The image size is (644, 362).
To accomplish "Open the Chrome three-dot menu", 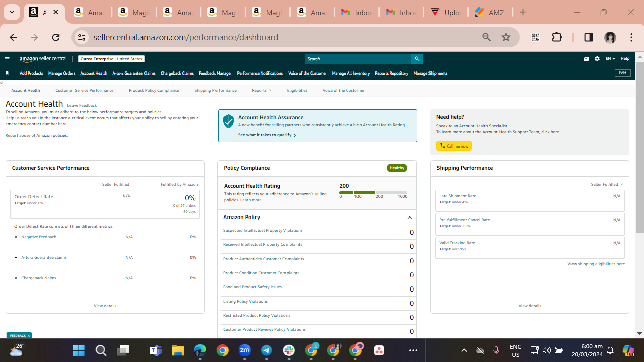I will pos(631,37).
